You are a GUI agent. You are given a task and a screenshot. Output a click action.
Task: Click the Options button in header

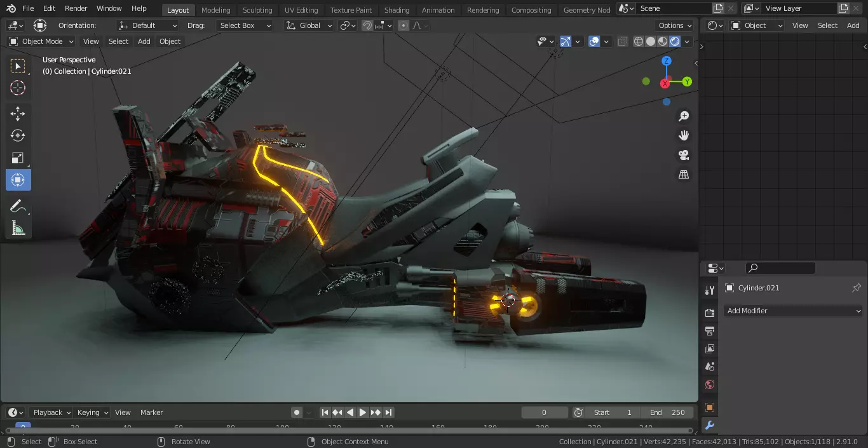(x=675, y=25)
